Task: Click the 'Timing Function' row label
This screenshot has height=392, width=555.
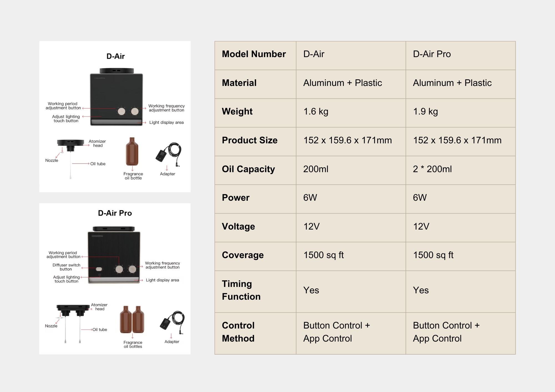Action: (241, 290)
